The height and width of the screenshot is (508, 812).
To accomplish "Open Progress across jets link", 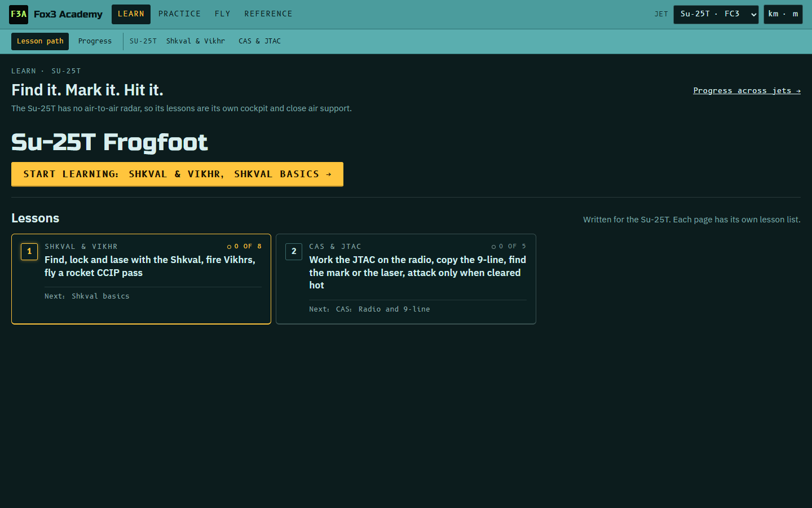I will pos(747,91).
